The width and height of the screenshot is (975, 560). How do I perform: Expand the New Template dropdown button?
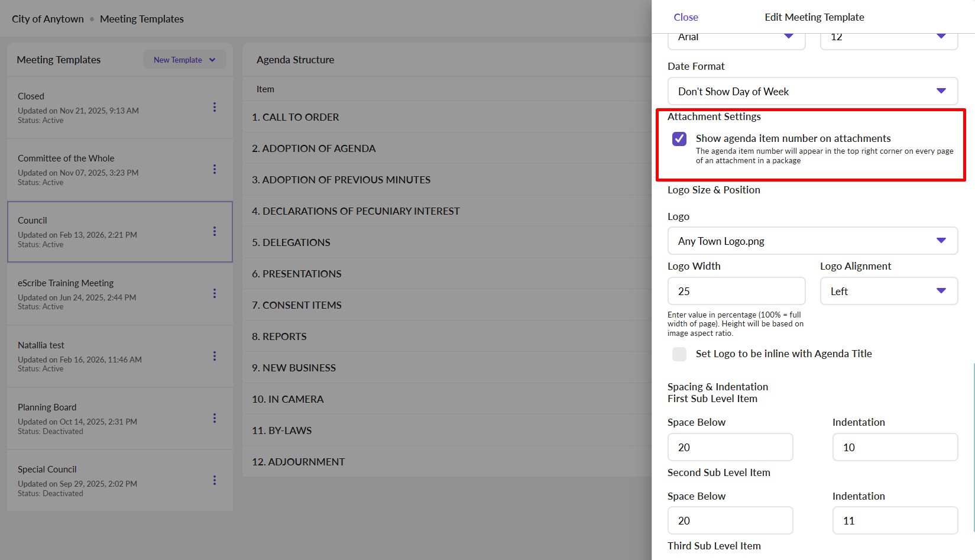(x=184, y=60)
